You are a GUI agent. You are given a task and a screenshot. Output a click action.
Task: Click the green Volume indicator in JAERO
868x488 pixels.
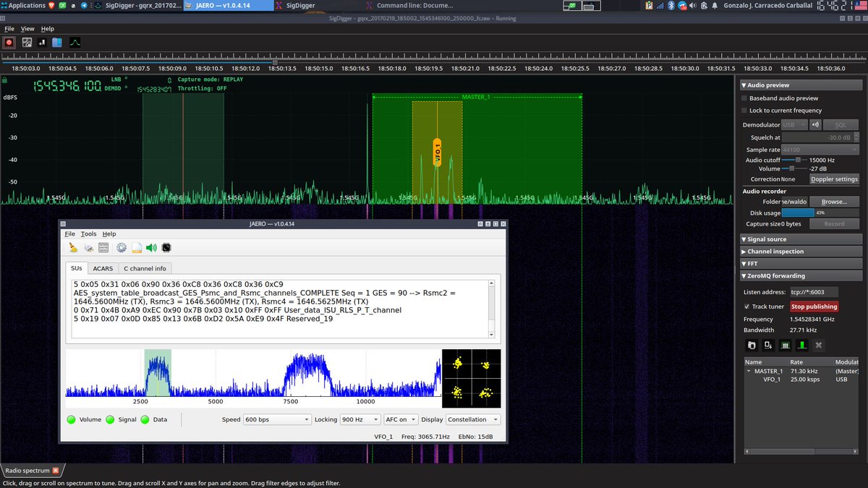click(71, 419)
